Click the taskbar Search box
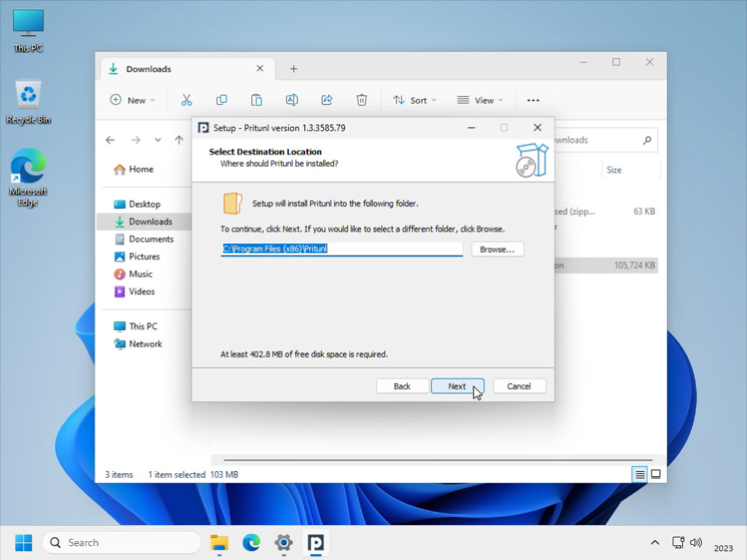Image resolution: width=747 pixels, height=560 pixels. [x=122, y=542]
